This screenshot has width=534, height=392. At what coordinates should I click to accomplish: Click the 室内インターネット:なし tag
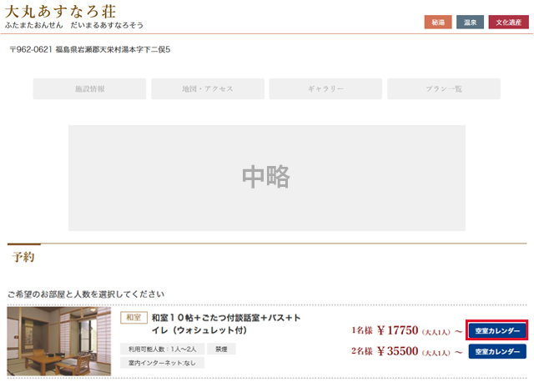pos(161,363)
